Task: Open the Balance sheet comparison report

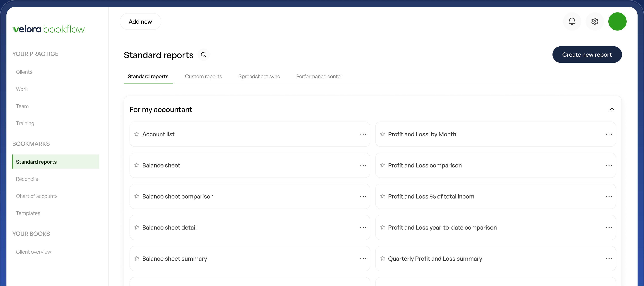Action: (x=249, y=197)
